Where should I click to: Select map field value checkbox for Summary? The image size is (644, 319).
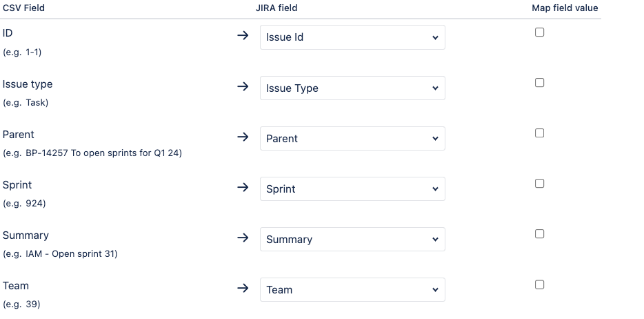point(539,233)
